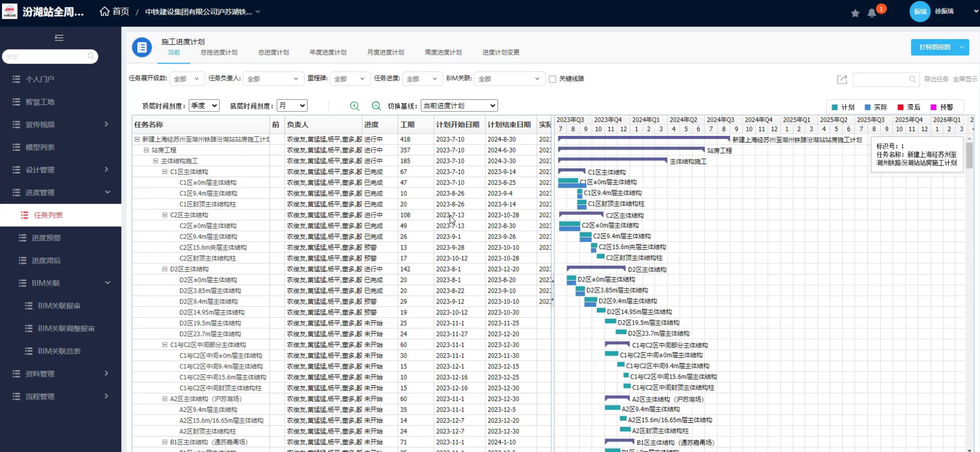Click the zoom in magnifier icon

tap(355, 106)
